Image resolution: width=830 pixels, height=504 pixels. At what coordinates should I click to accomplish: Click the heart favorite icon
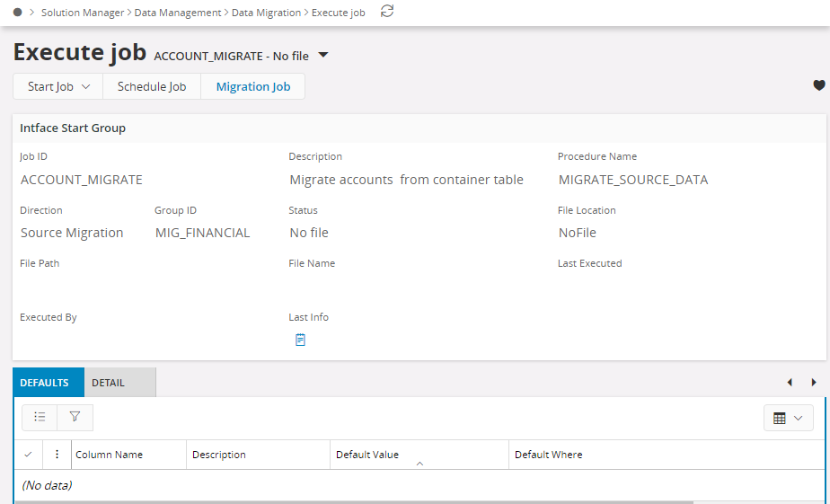coord(818,86)
